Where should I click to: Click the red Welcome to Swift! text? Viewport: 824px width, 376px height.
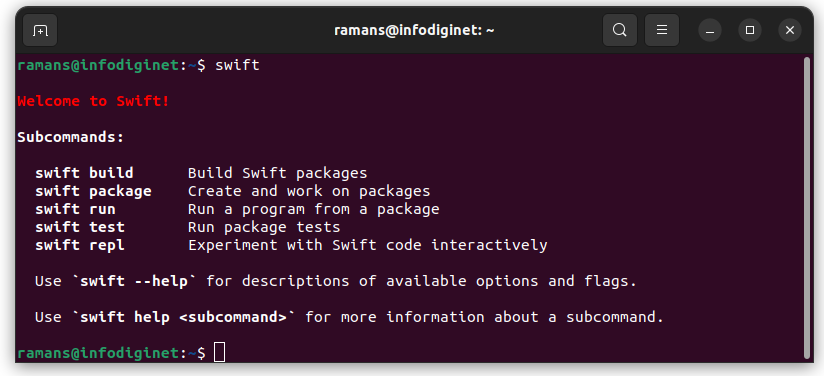point(94,101)
